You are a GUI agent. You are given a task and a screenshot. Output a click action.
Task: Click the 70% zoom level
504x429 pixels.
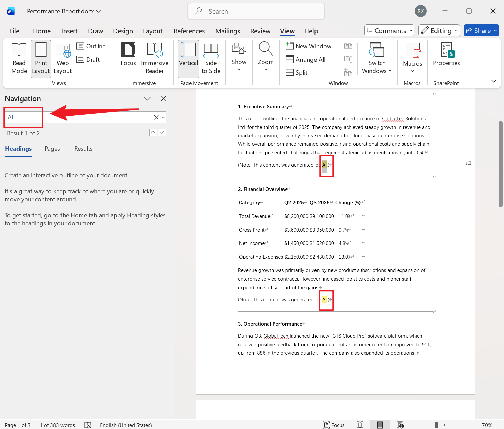[x=487, y=425]
